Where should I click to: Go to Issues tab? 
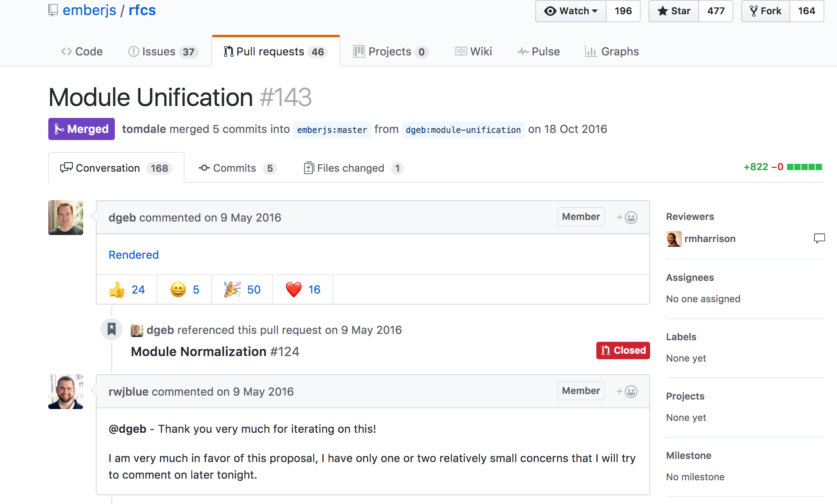(163, 51)
